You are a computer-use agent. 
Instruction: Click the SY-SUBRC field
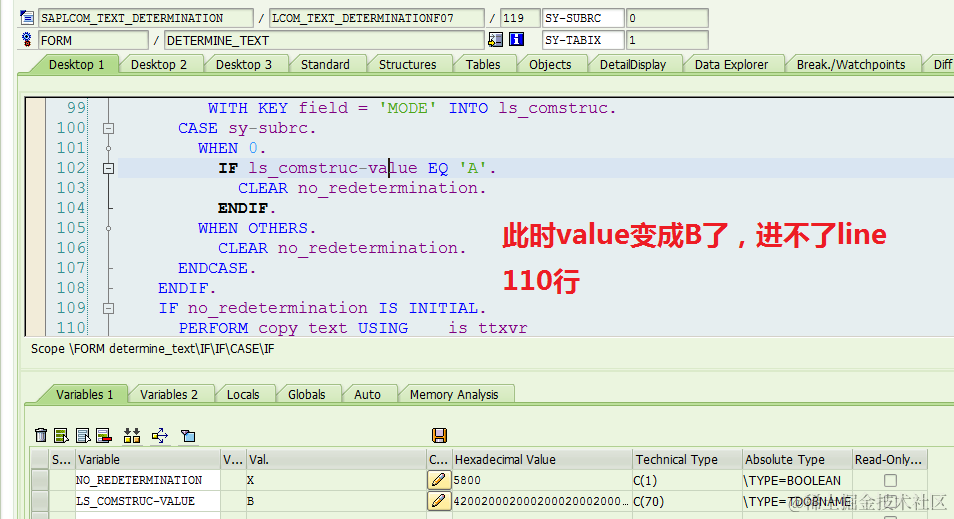pos(582,18)
